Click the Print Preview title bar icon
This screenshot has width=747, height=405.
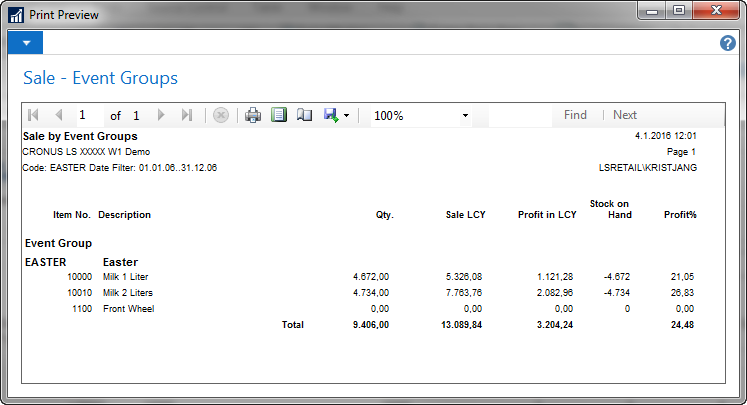pyautogui.click(x=15, y=13)
